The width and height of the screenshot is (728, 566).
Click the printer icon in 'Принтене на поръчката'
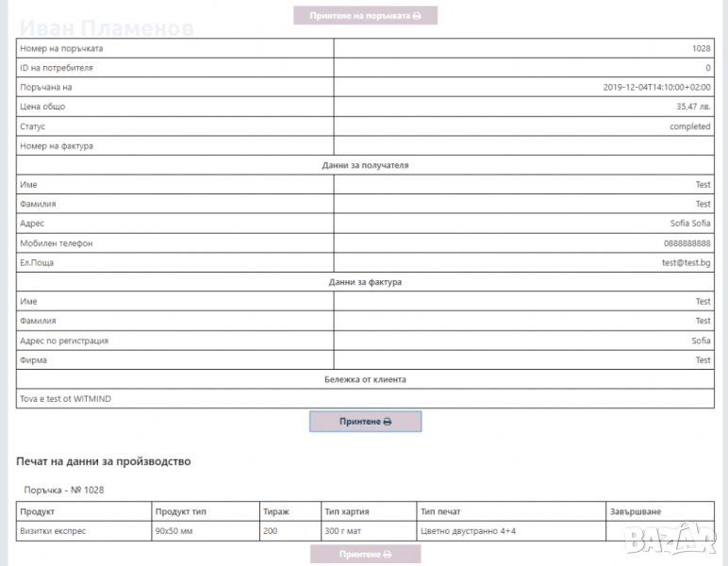point(417,16)
